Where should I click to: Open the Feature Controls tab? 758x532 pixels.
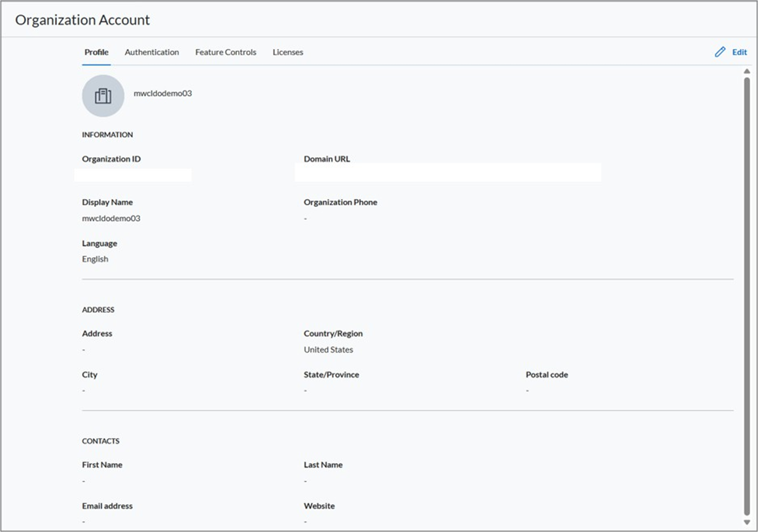pyautogui.click(x=226, y=52)
